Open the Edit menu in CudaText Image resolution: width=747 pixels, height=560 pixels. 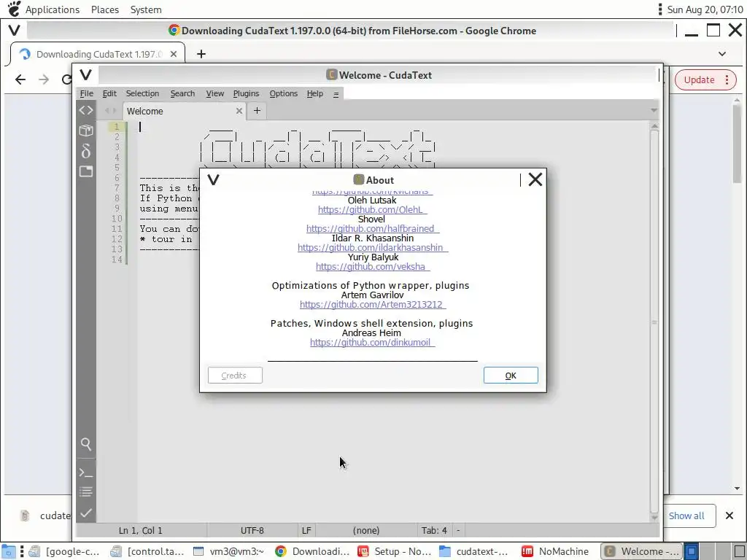(109, 93)
